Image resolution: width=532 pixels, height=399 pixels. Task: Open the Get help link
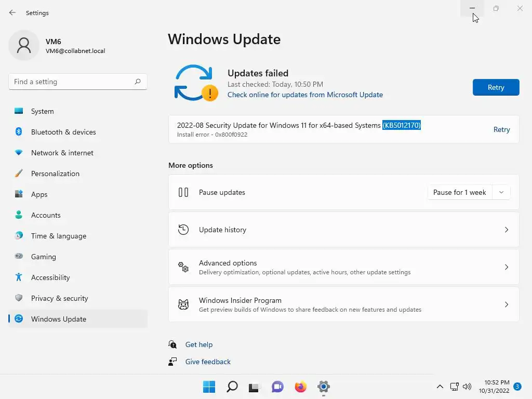click(199, 344)
